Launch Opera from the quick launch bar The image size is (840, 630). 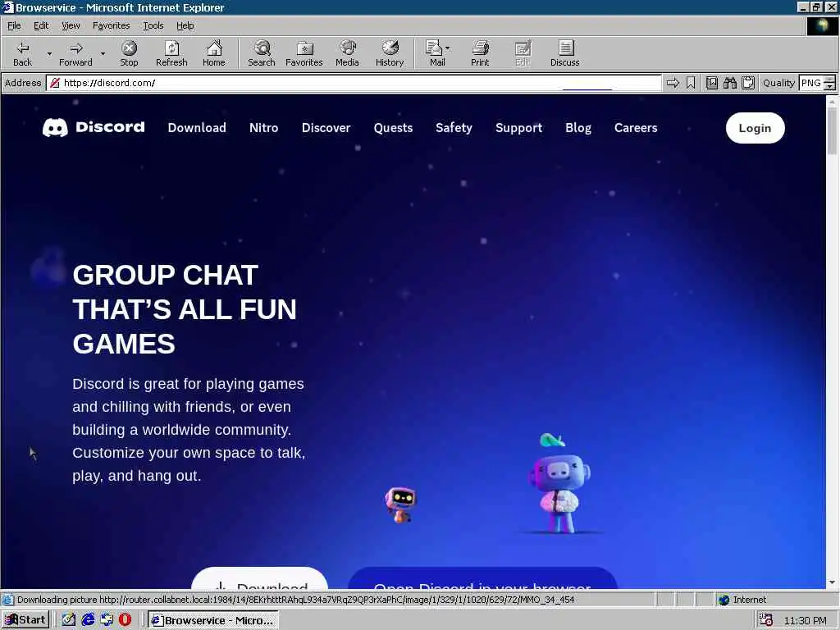pos(126,620)
